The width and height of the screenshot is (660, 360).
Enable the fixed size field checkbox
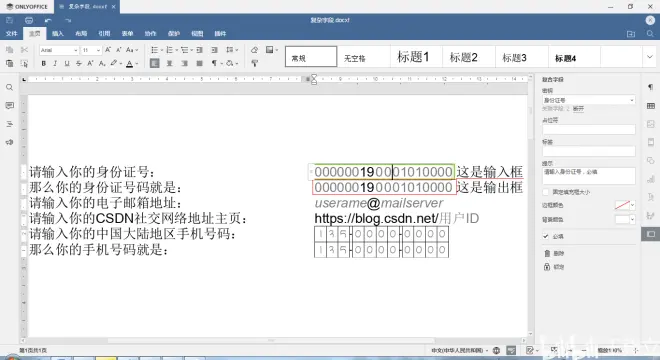click(x=546, y=192)
